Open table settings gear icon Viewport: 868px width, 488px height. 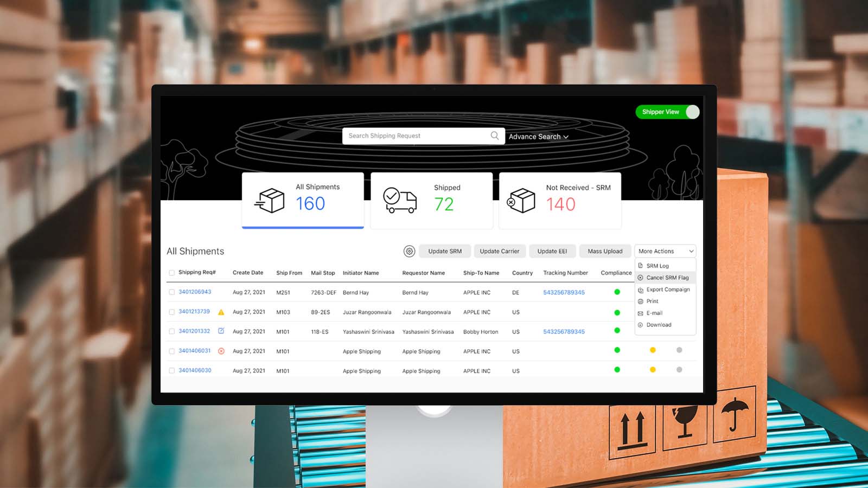[409, 251]
